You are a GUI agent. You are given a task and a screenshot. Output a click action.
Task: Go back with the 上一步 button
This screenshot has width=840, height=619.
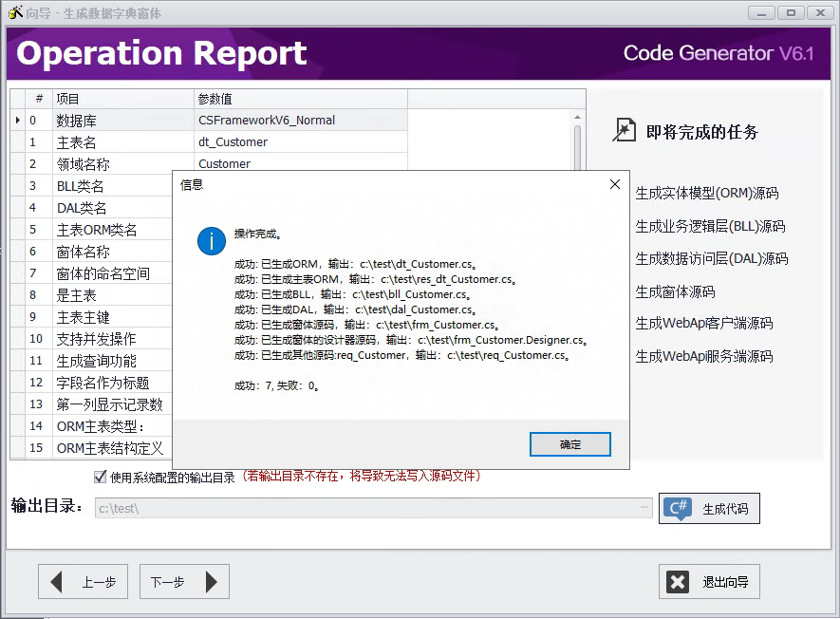(x=83, y=581)
